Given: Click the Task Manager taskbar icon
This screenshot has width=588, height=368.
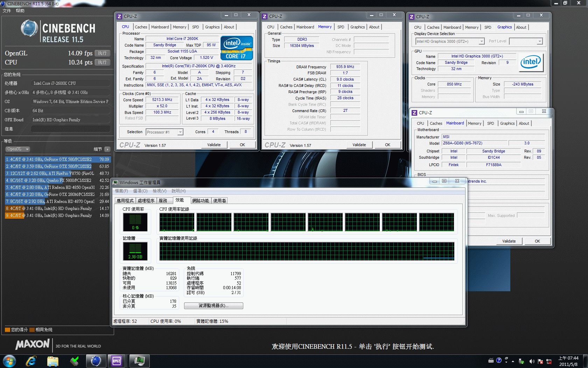Looking at the screenshot, I should pyautogui.click(x=140, y=361).
